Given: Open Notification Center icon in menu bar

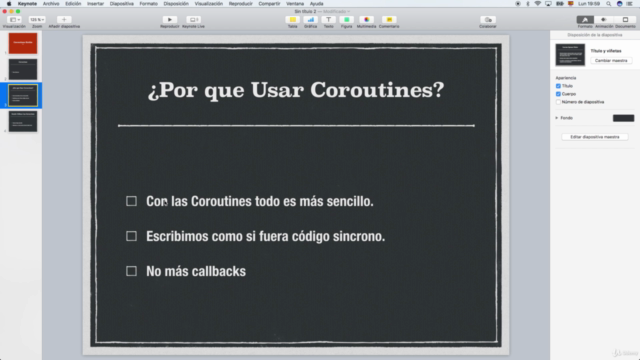Looking at the screenshot, I should tap(629, 4).
